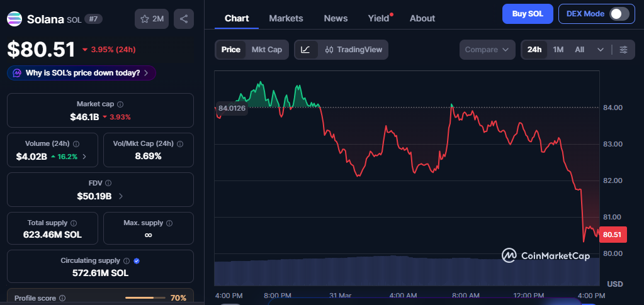Image resolution: width=644 pixels, height=305 pixels.
Task: Select the Price chart view
Action: [230, 50]
